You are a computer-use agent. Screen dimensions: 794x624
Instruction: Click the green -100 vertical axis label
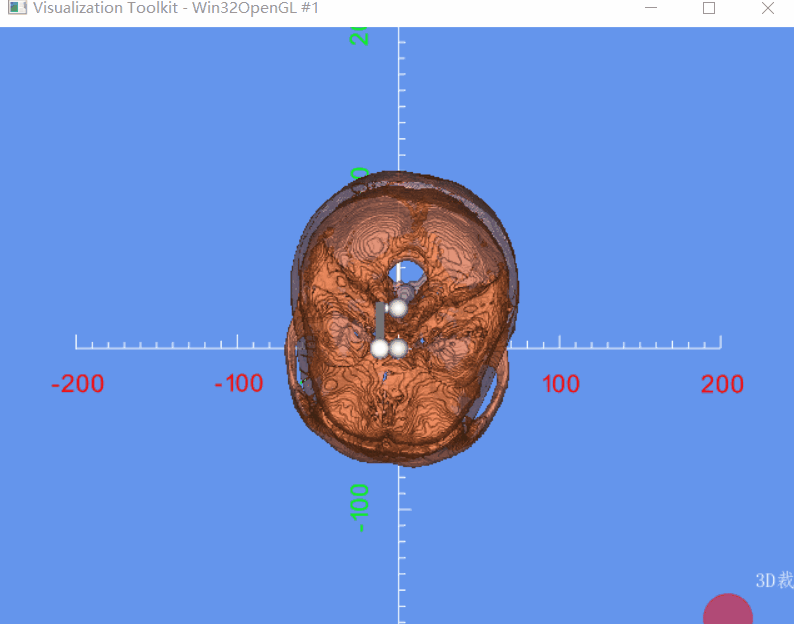359,508
